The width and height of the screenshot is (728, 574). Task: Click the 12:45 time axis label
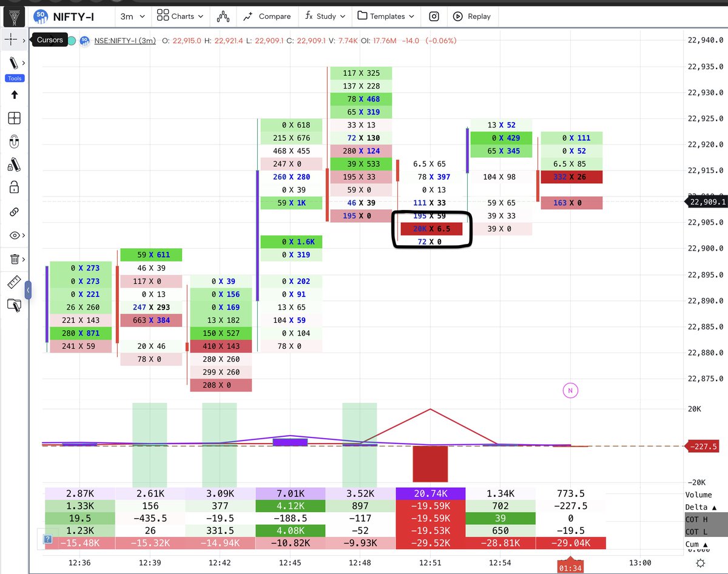289,563
